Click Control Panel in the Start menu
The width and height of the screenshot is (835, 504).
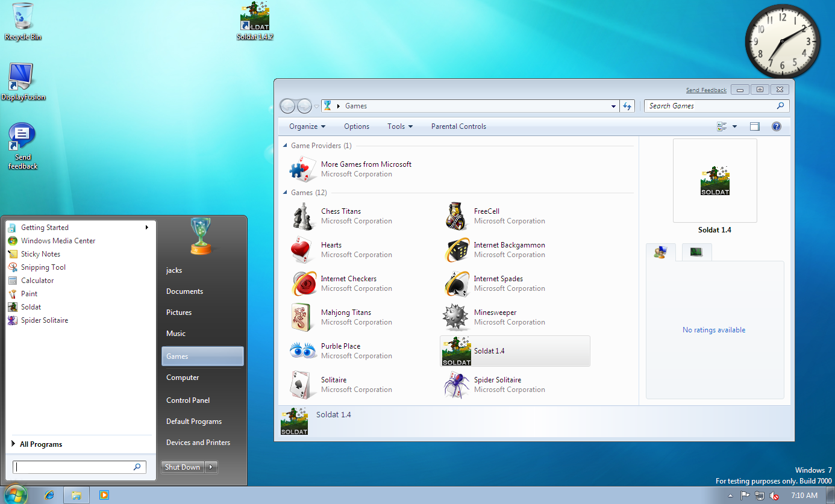[188, 400]
